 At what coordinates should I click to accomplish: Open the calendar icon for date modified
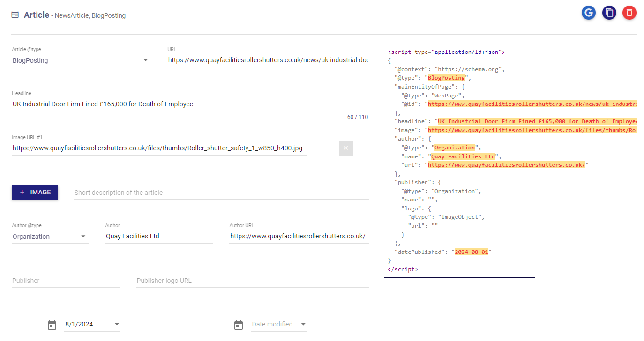tap(239, 325)
